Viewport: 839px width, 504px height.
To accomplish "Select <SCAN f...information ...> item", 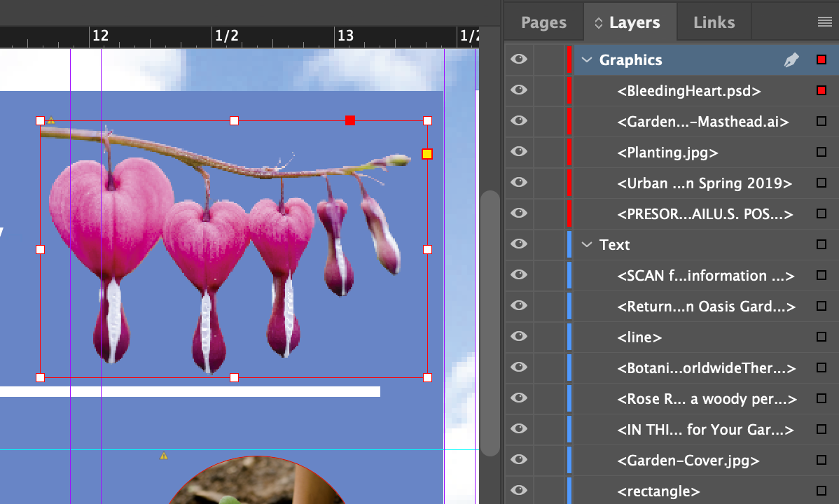I will pos(705,276).
